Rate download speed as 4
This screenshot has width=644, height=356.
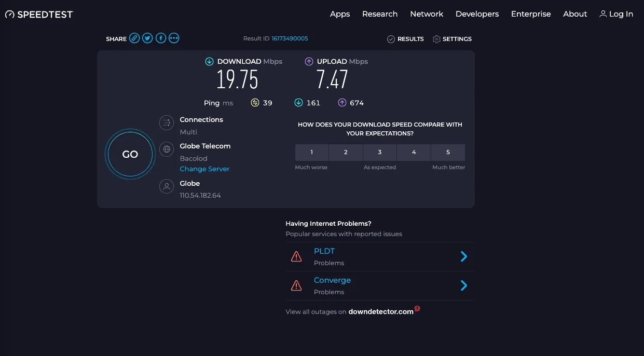pos(414,152)
